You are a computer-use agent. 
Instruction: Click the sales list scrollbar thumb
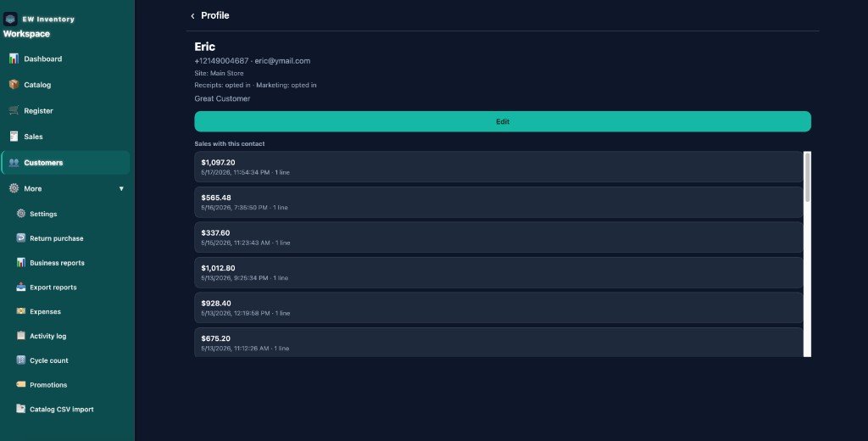click(808, 176)
